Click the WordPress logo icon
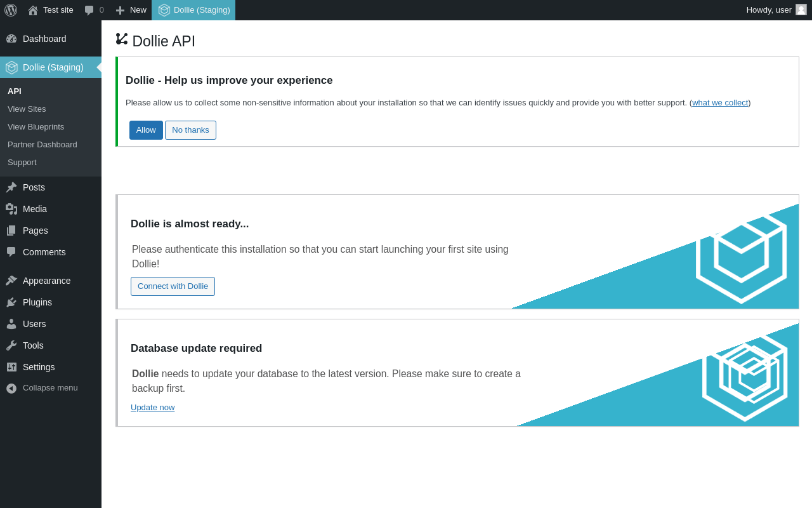Screen dimensions: 812x508 click(11, 10)
